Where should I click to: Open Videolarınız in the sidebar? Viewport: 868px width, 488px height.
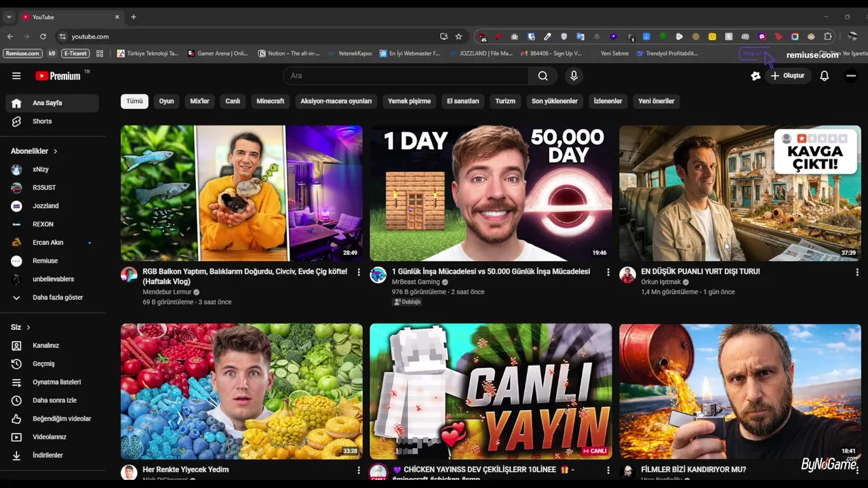point(52,437)
